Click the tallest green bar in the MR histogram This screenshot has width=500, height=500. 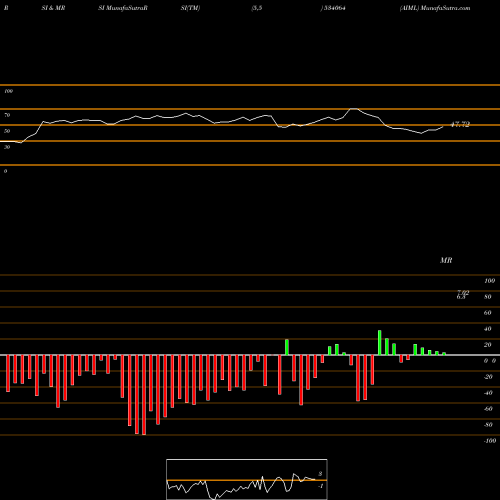[380, 343]
